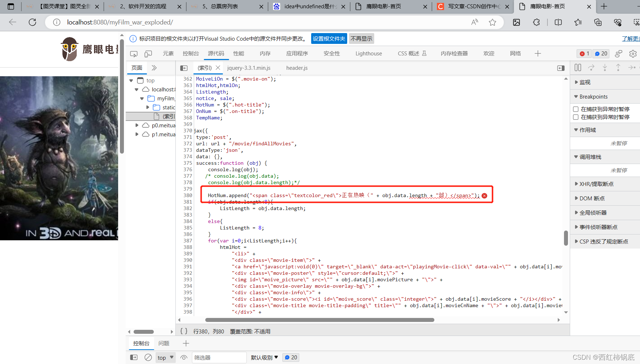Image resolution: width=640 pixels, height=364 pixels.
Task: Pretty print code braces icon
Action: [184, 331]
